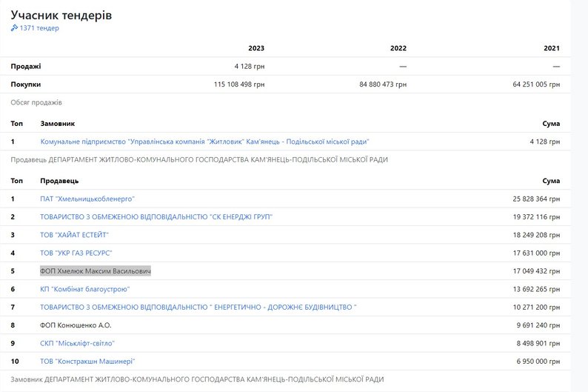The width and height of the screenshot is (588, 392).
Task: Click the 2021 year column header
Action: click(551, 48)
